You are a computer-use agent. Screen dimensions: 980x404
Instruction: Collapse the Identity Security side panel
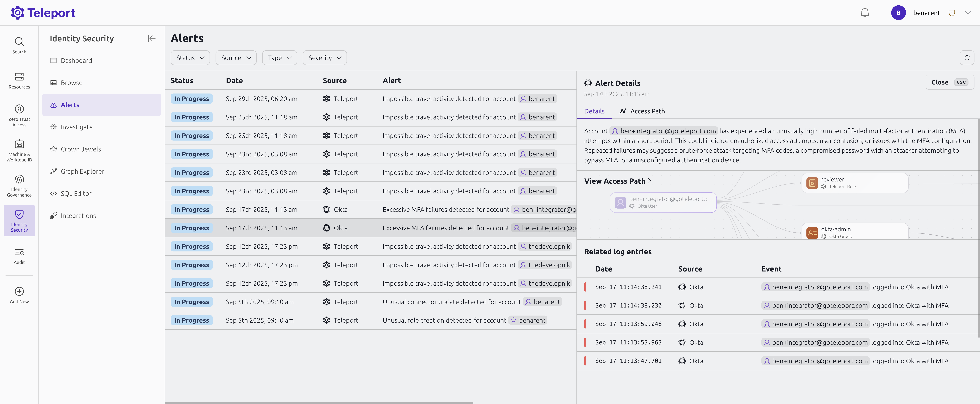(151, 38)
